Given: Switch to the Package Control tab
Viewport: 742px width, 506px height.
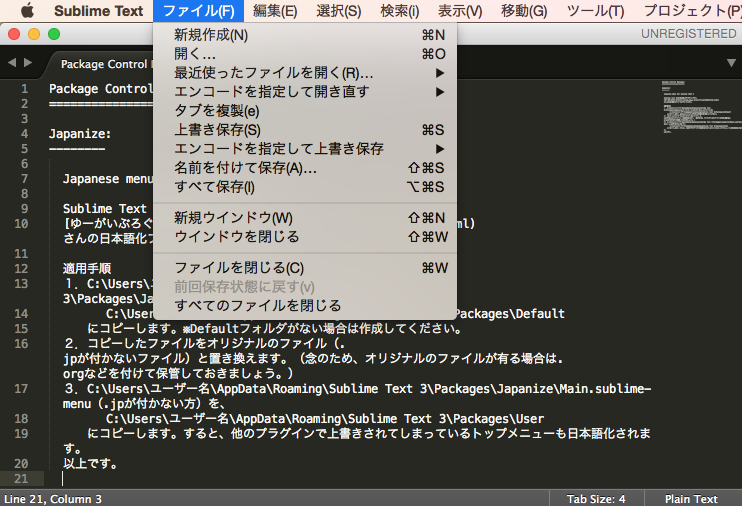Looking at the screenshot, I should coord(103,64).
